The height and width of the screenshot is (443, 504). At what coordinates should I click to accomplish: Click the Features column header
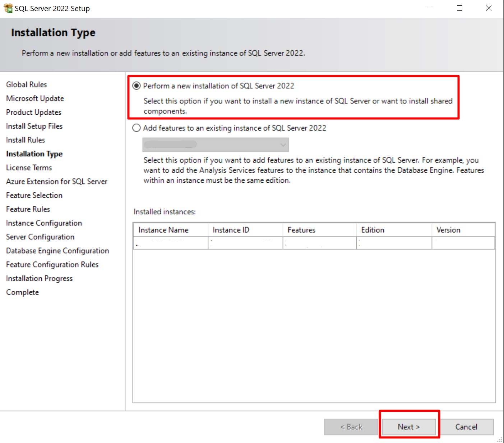tap(320, 230)
